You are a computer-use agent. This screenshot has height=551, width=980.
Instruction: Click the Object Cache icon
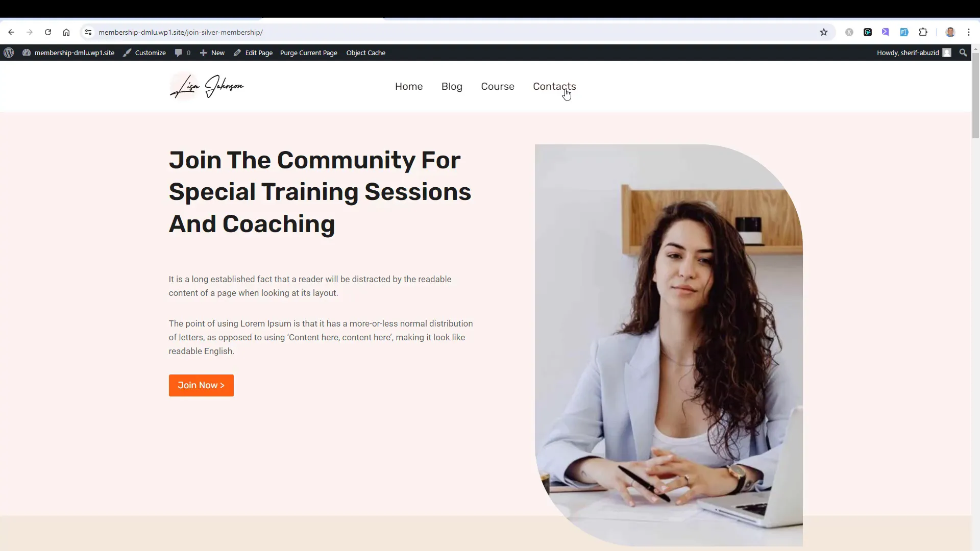point(367,53)
